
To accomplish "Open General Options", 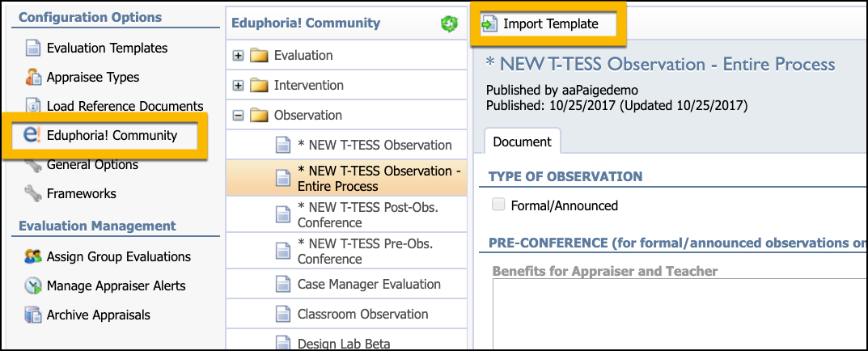I will 92,164.
